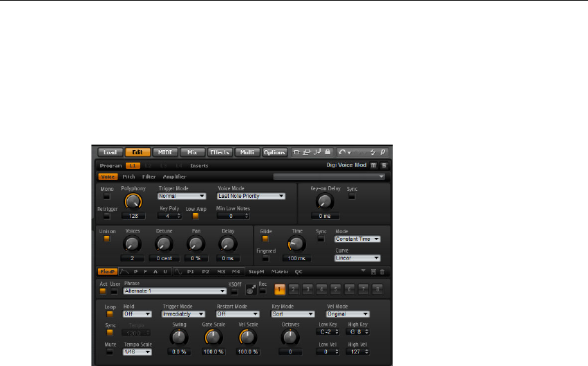Toggle the Low Amp button

click(196, 216)
